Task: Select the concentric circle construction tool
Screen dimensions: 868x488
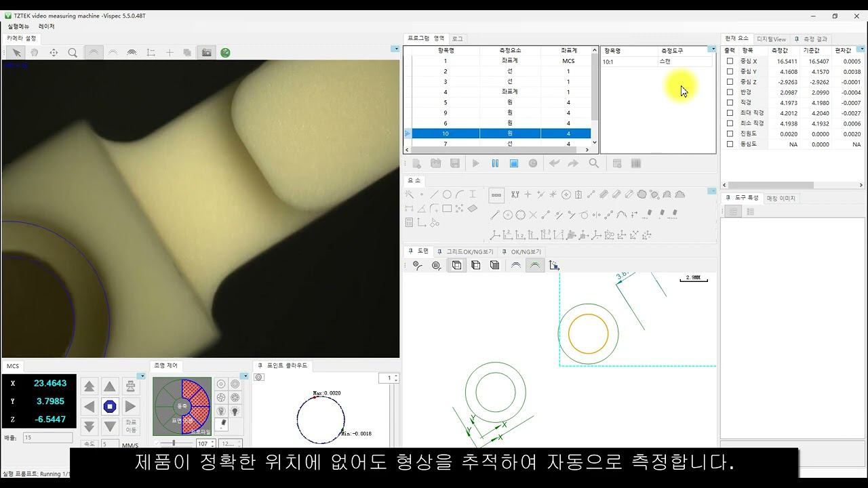Action: 508,216
